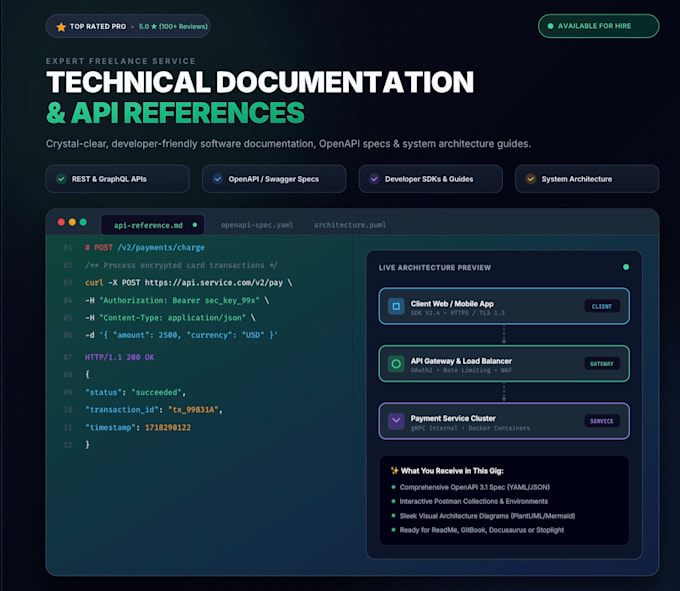Click purple checkmark beside Developer SDKs & Guides
680x591 pixels.
tap(374, 179)
